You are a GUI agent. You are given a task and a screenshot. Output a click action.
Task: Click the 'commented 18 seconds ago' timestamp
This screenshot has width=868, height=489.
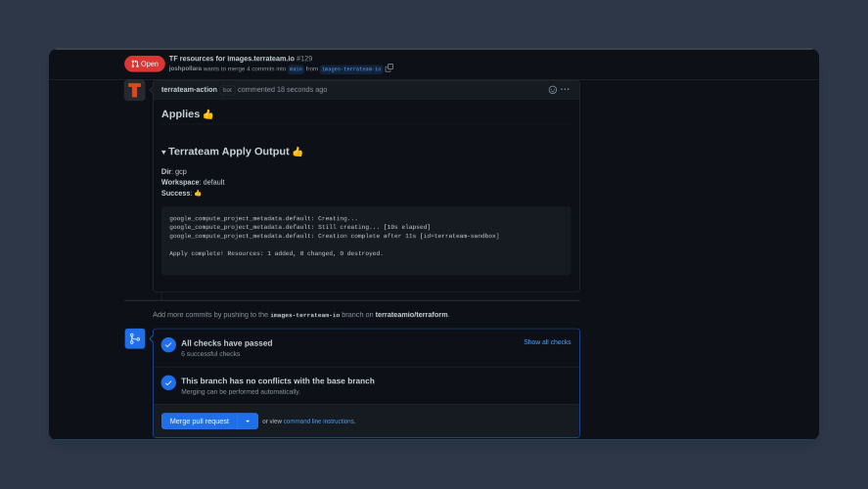click(x=283, y=90)
